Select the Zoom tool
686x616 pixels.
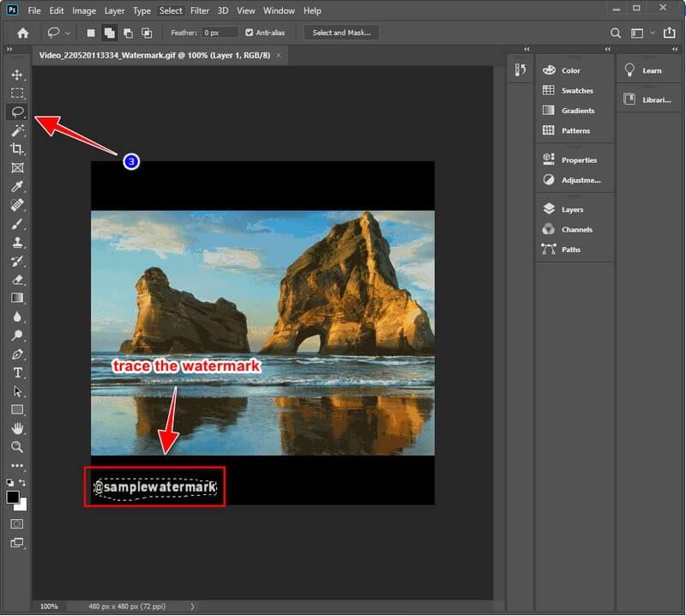(17, 447)
